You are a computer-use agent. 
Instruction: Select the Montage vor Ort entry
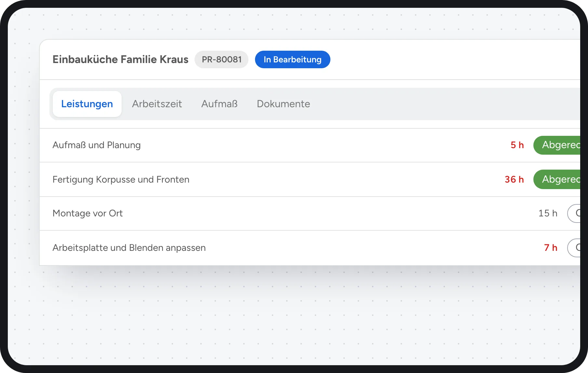[x=310, y=213]
